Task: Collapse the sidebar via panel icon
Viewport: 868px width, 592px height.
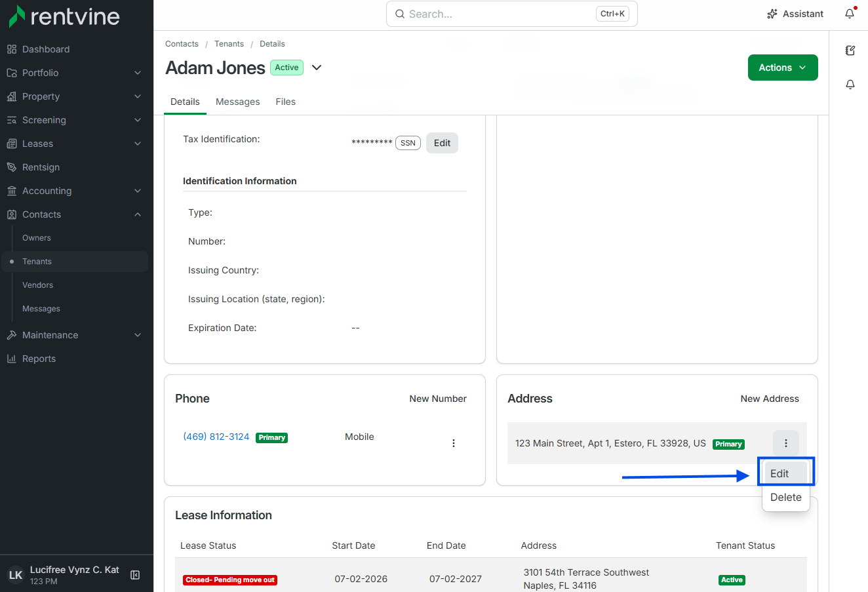Action: 135,575
